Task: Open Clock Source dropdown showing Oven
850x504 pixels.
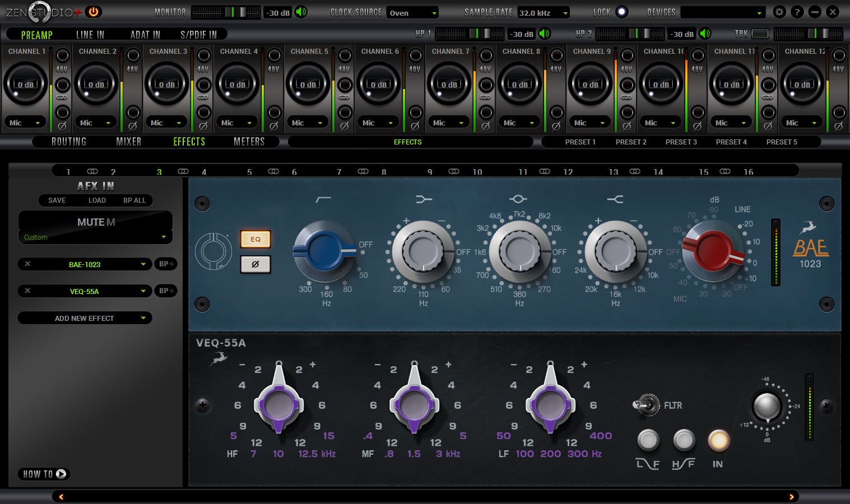Action: pyautogui.click(x=412, y=12)
